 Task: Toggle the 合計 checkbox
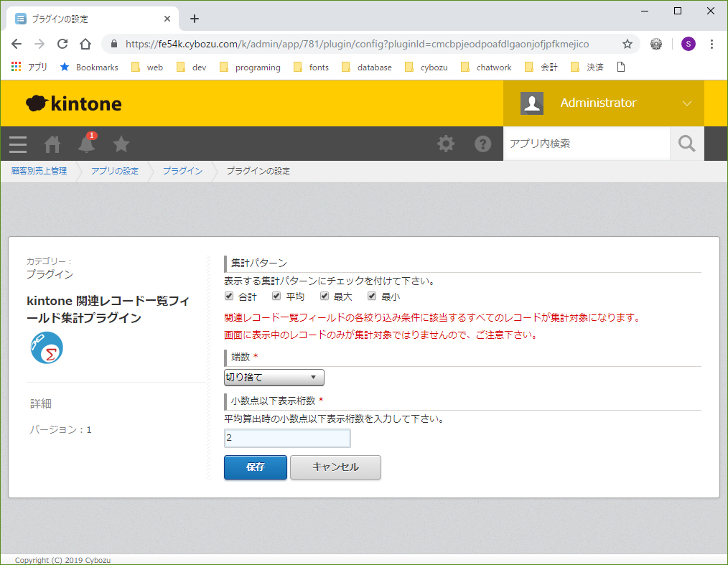tap(229, 296)
